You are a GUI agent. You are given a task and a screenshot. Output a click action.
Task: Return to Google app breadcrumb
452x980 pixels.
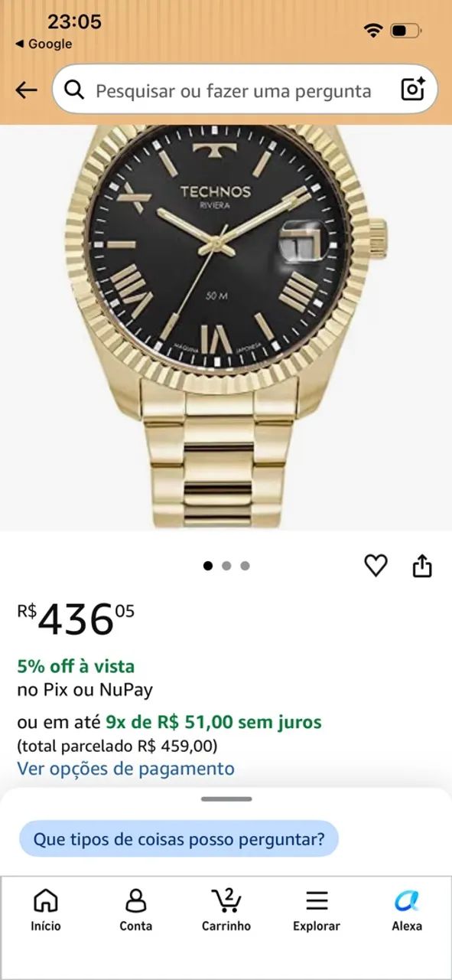click(x=44, y=44)
